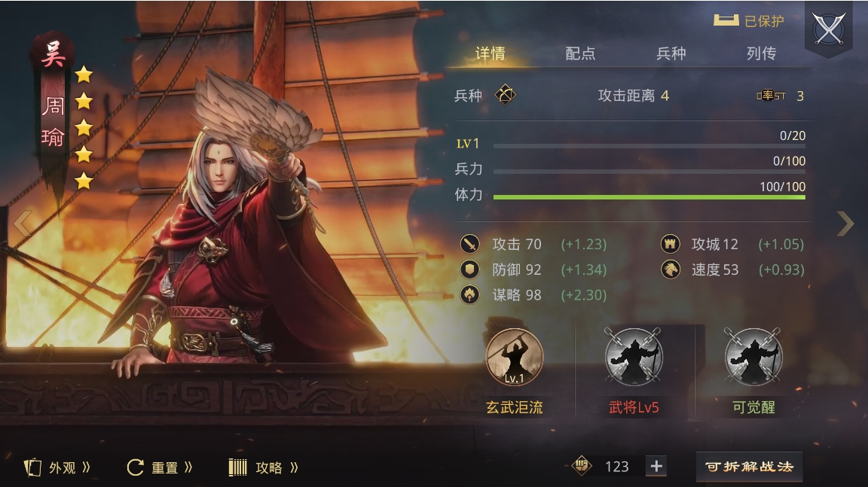Image resolution: width=868 pixels, height=487 pixels.
Task: Click the 重置 reset button
Action: pyautogui.click(x=160, y=467)
